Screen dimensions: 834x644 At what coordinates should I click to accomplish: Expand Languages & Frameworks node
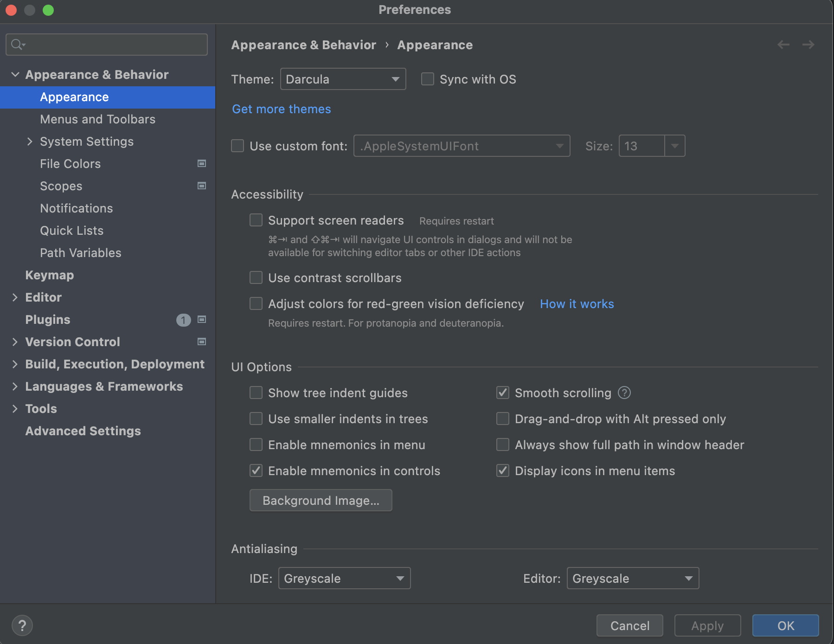(x=15, y=386)
